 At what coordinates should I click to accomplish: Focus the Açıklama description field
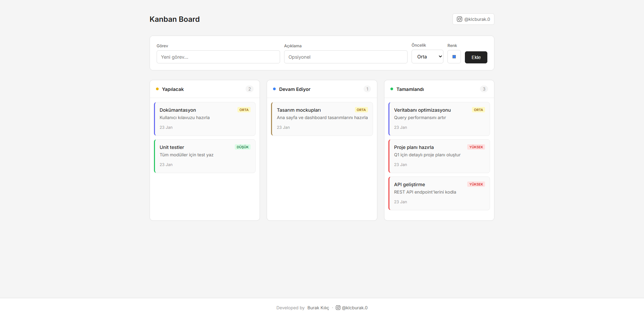[x=345, y=57]
